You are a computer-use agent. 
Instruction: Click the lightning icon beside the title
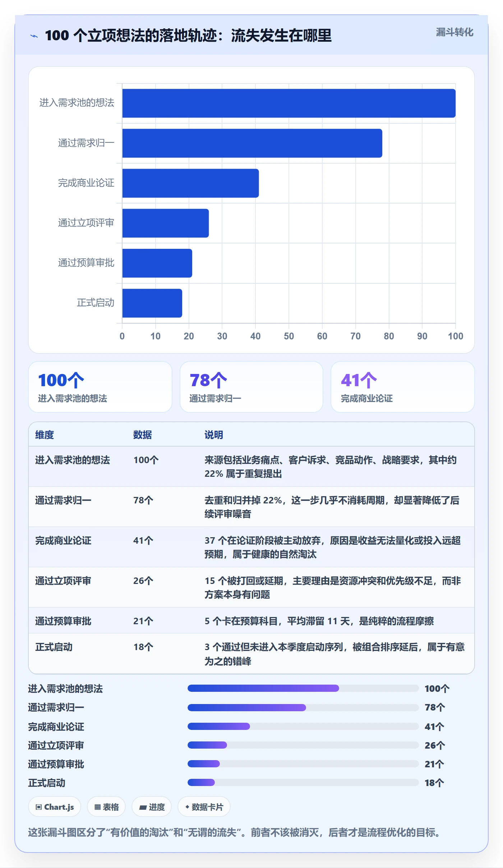click(x=34, y=36)
